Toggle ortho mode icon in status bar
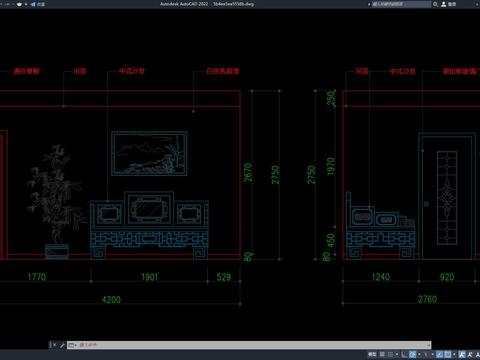 tap(404, 354)
